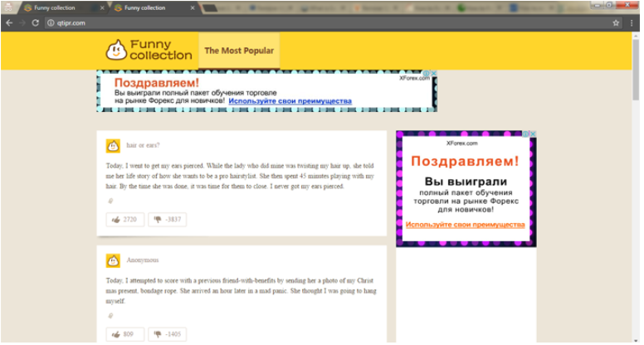Click the page vertical scrollbar thumb
The height and width of the screenshot is (345, 644).
click(636, 70)
